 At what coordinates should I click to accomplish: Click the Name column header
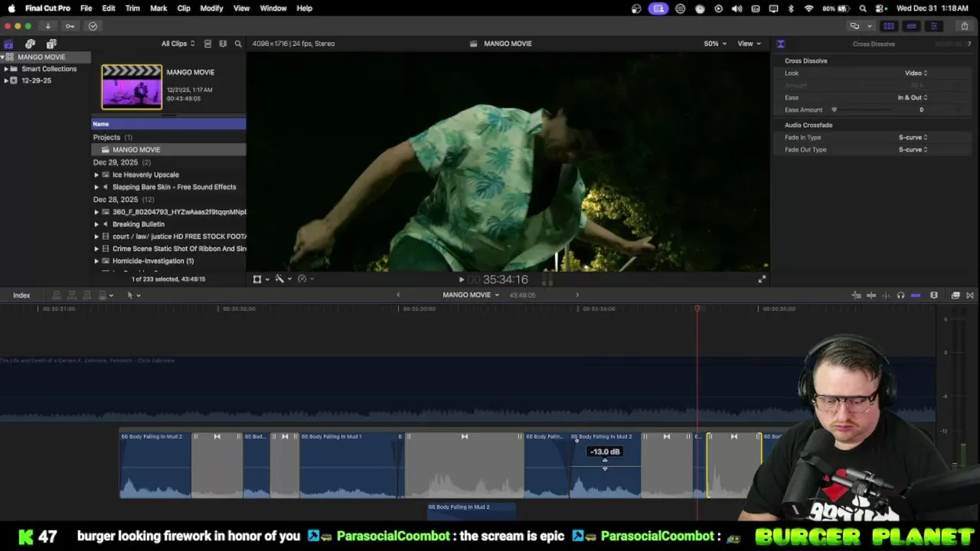(x=168, y=124)
